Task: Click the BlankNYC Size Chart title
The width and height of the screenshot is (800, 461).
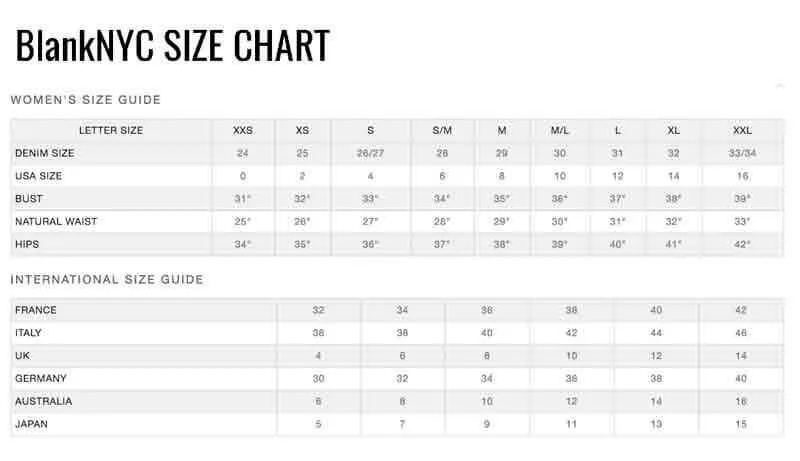Action: [172, 45]
